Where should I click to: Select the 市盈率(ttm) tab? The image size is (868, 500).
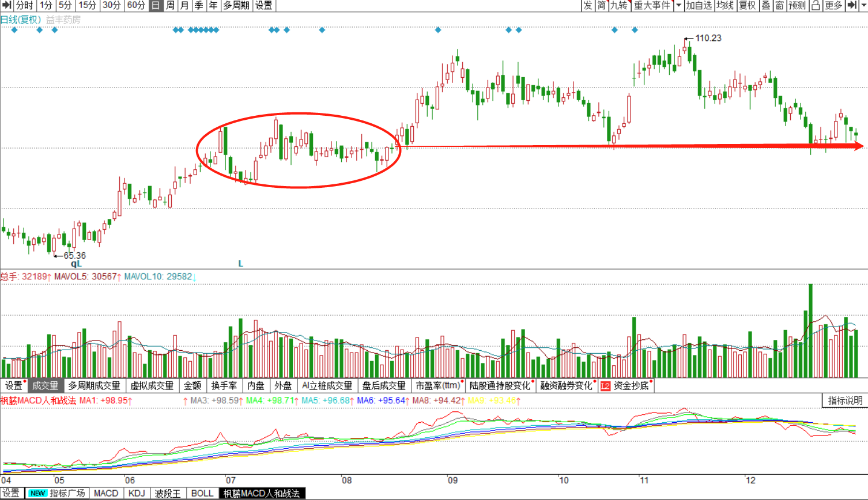tap(439, 385)
